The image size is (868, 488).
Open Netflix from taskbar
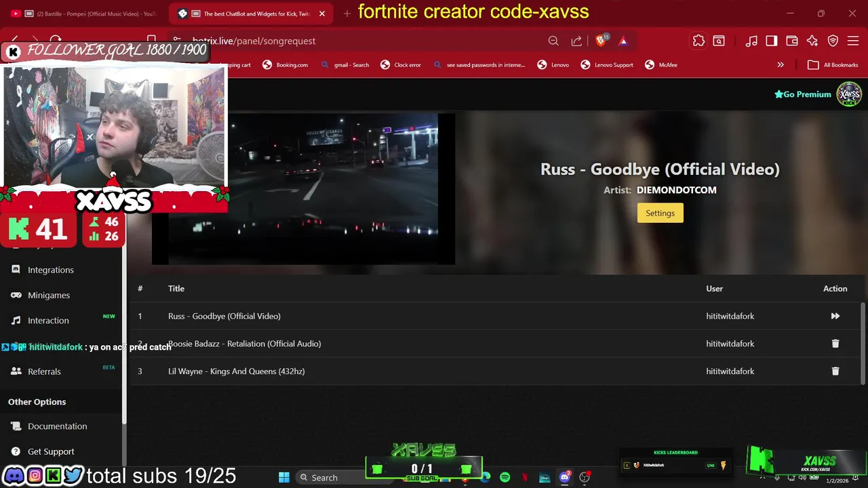pos(524,477)
